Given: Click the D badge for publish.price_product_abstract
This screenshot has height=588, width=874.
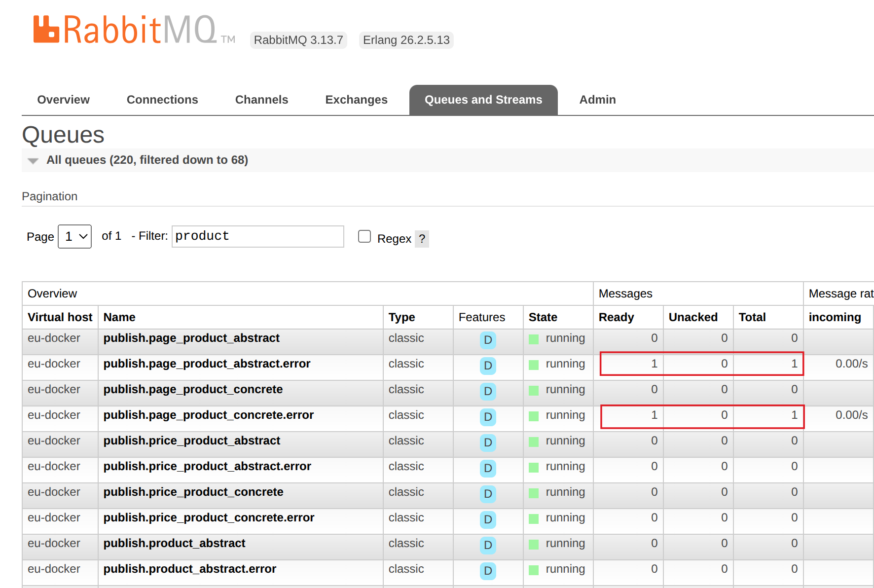Looking at the screenshot, I should [x=488, y=442].
